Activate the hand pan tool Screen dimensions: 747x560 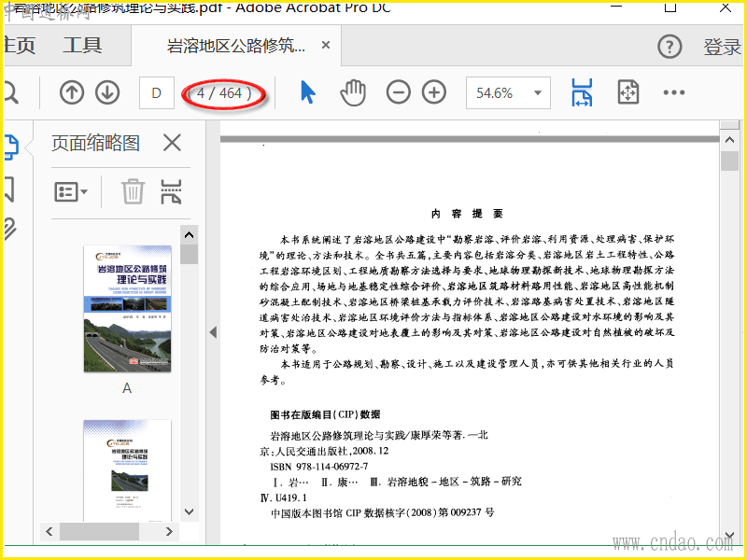pos(353,92)
